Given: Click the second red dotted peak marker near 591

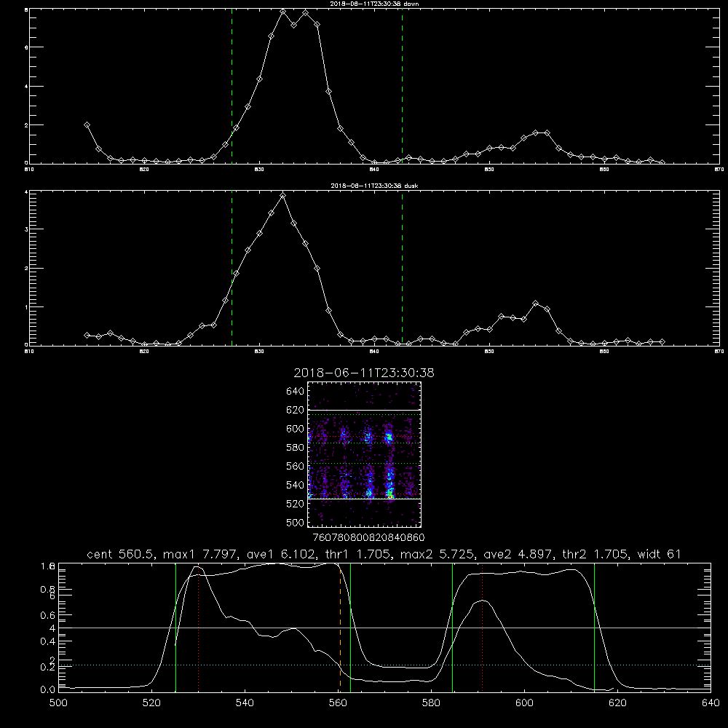Looking at the screenshot, I should [483, 627].
